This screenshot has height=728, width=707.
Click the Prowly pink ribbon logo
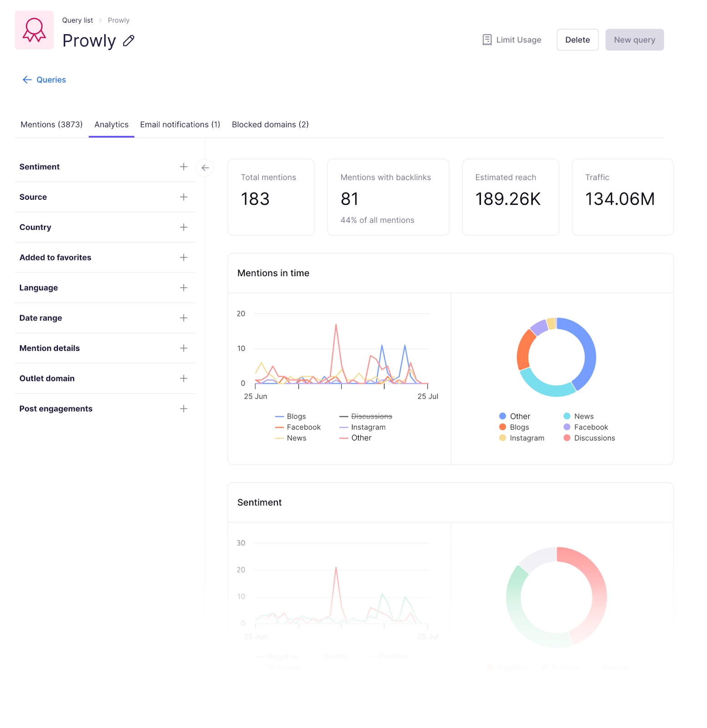[x=34, y=30]
